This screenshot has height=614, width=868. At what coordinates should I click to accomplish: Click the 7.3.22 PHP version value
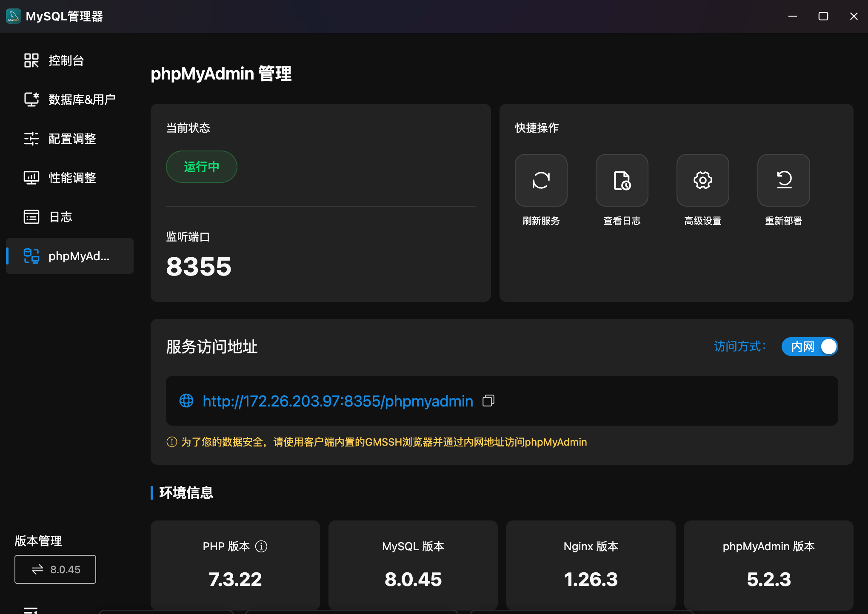235,579
